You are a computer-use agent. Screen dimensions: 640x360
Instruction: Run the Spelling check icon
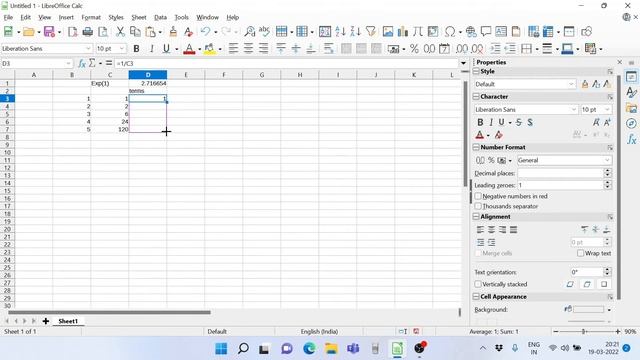pyautogui.click(x=264, y=31)
